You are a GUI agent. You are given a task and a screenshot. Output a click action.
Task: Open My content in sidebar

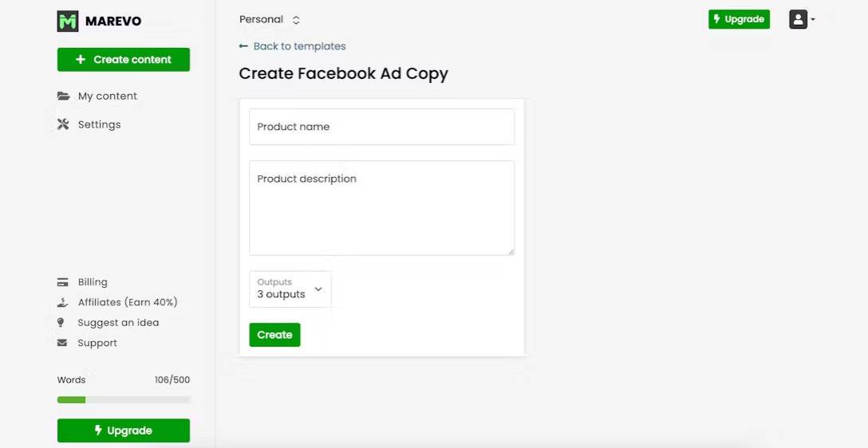[107, 96]
